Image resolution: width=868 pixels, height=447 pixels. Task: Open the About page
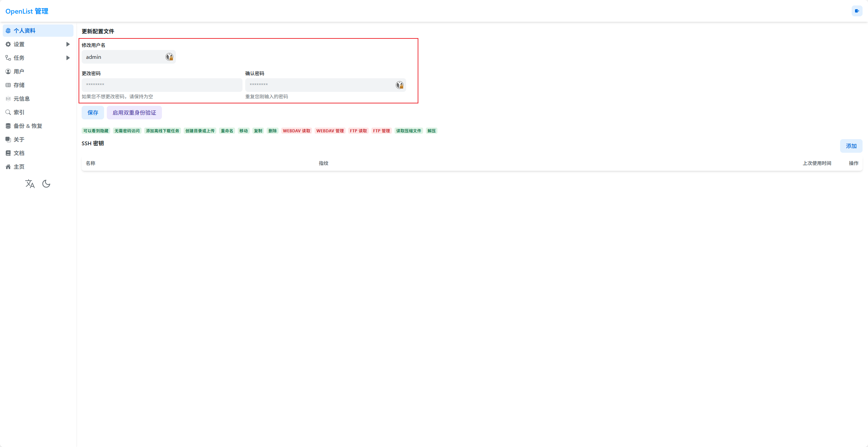[19, 139]
